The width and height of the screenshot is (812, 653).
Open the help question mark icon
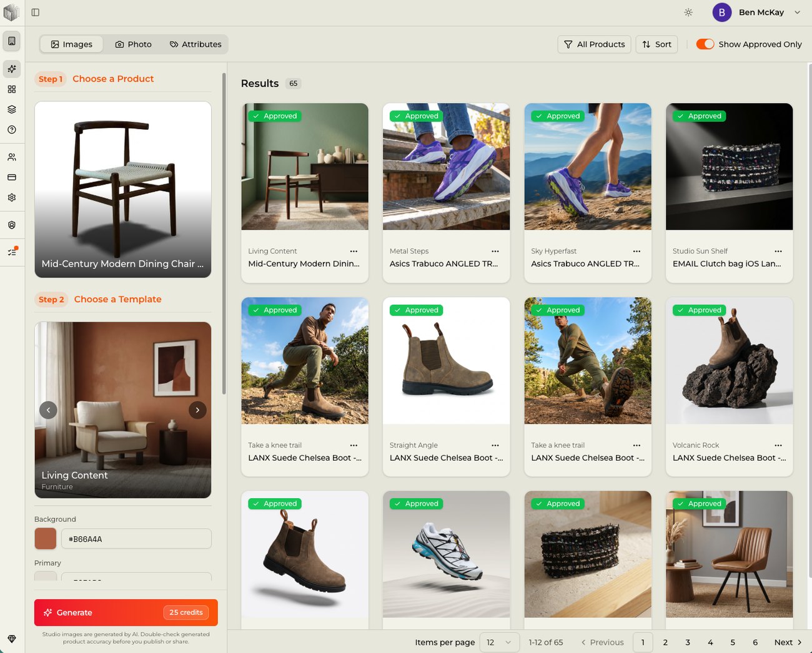[x=12, y=130]
